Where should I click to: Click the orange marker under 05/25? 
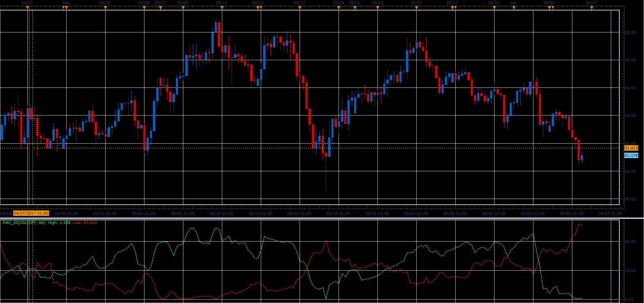click(x=416, y=7)
